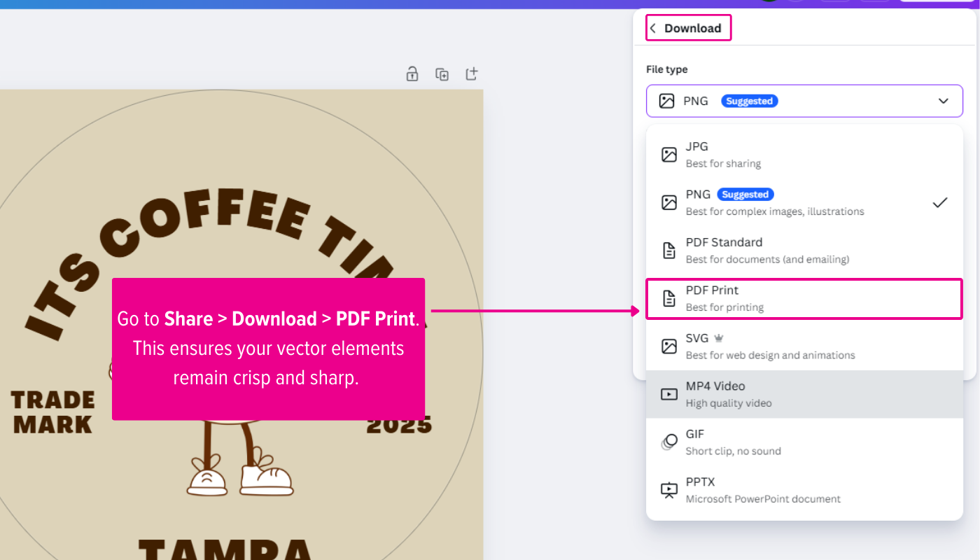Screen dimensions: 980x560
Task: Duplicate the page using the copy-page icon
Action: tap(442, 73)
